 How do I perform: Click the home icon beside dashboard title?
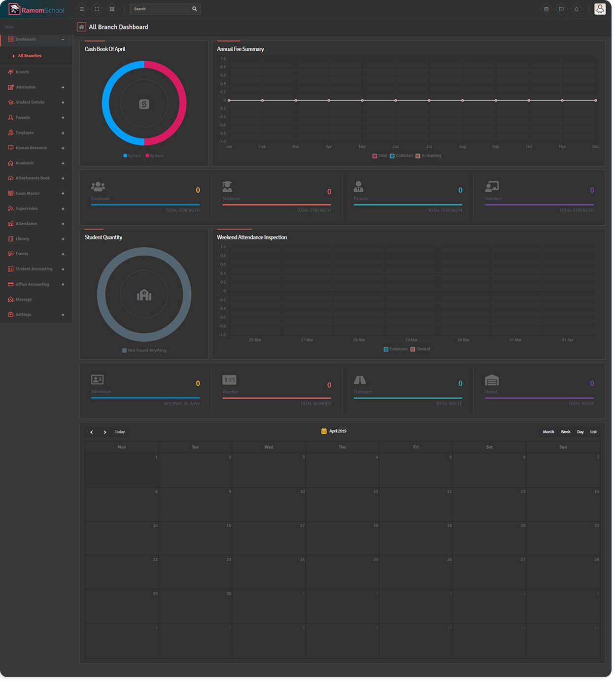pos(82,27)
